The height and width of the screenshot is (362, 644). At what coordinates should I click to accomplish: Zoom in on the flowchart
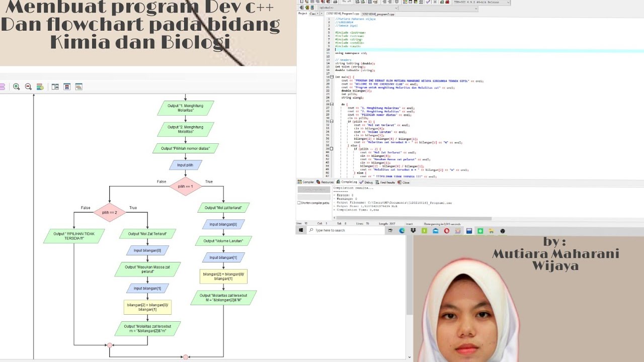[x=17, y=86]
